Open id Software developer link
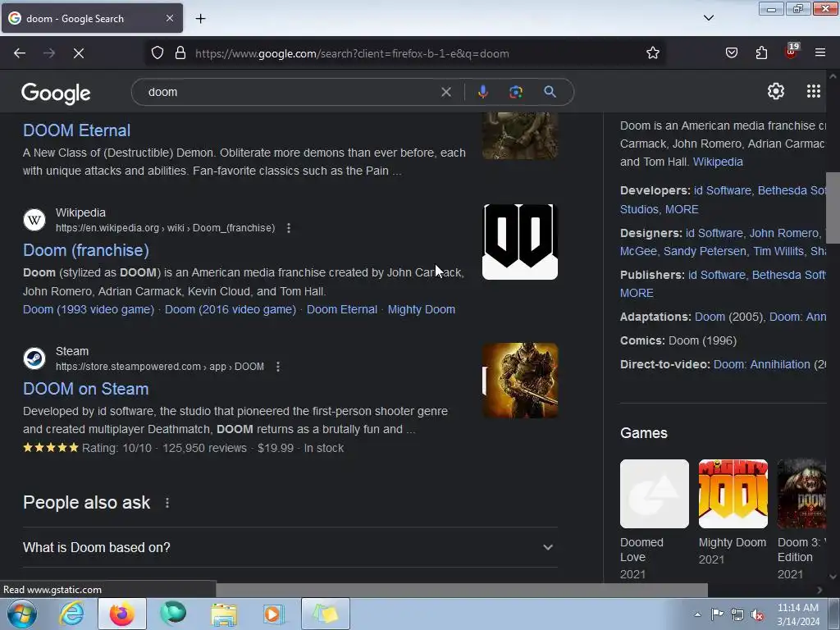The width and height of the screenshot is (840, 630). (x=722, y=190)
